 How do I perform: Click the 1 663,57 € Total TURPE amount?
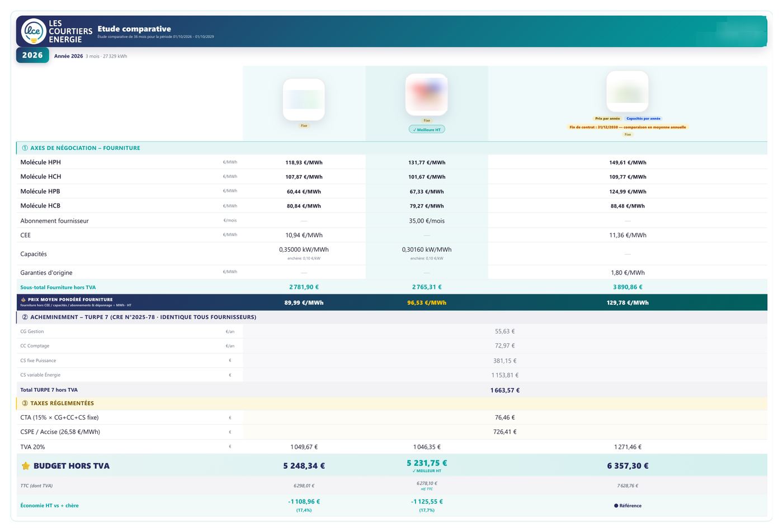[x=505, y=390]
